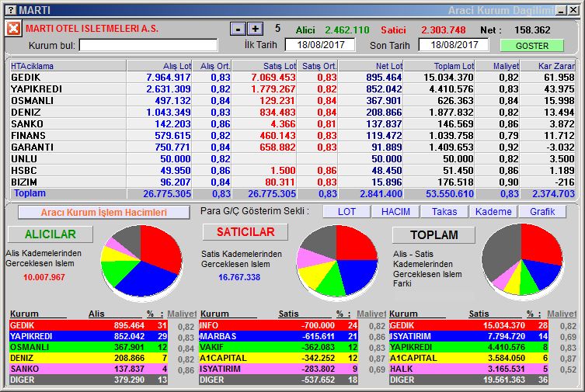Edit the İlk Tarih date field

[320, 45]
